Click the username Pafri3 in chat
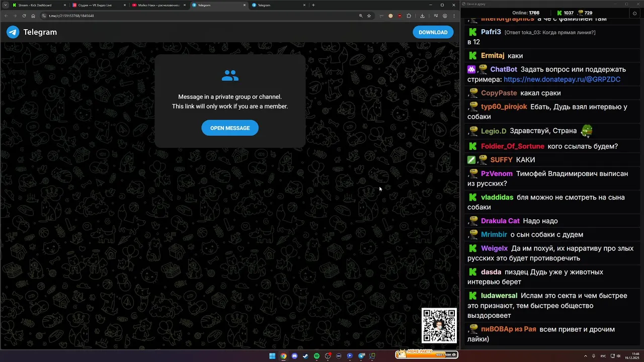 coord(491,32)
